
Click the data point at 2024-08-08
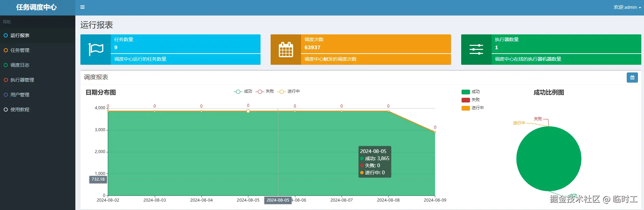click(x=388, y=111)
